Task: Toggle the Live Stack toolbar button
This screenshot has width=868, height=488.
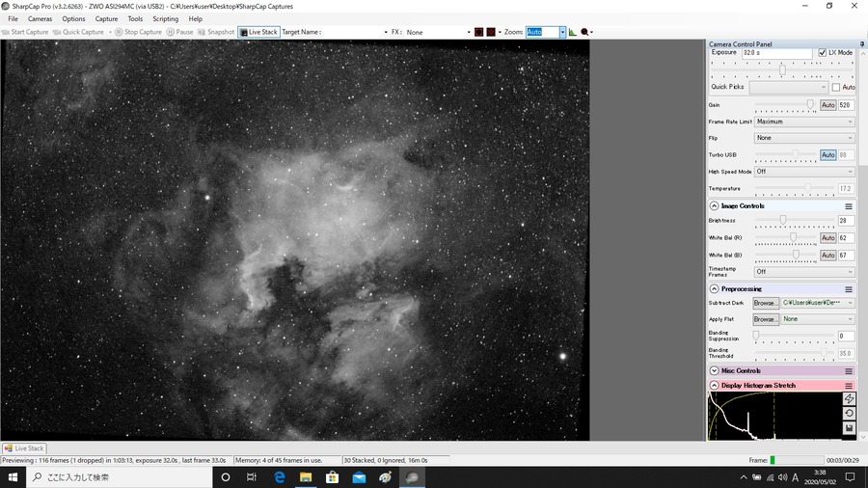Action: point(258,32)
